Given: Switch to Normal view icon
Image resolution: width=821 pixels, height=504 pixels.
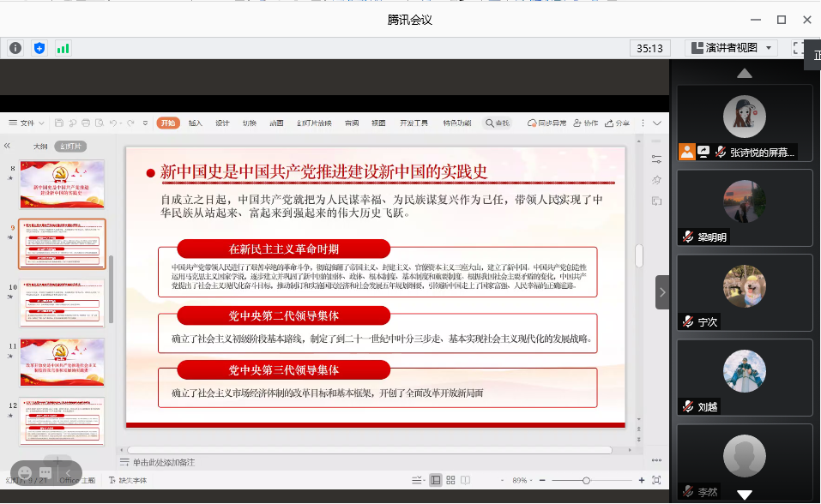Looking at the screenshot, I should coord(436,480).
